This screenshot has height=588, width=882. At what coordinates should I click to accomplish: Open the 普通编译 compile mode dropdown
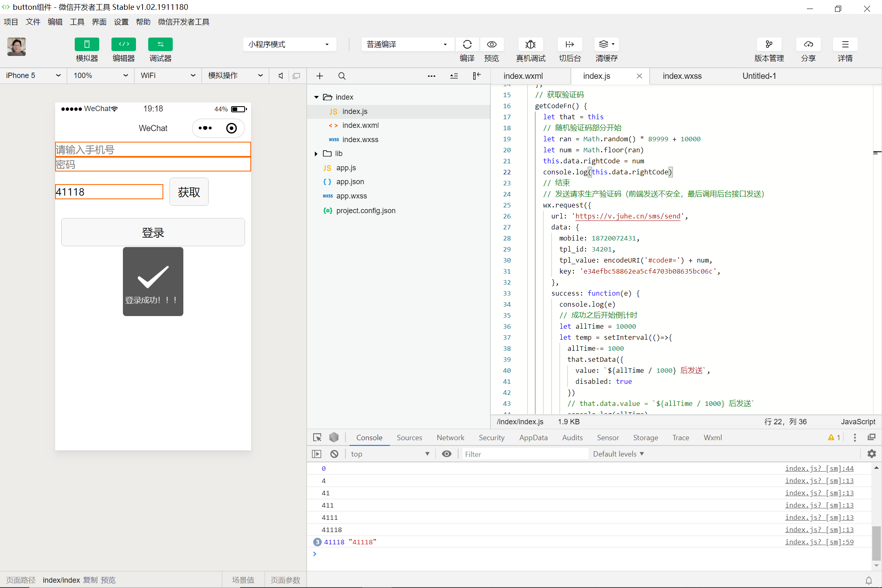408,44
